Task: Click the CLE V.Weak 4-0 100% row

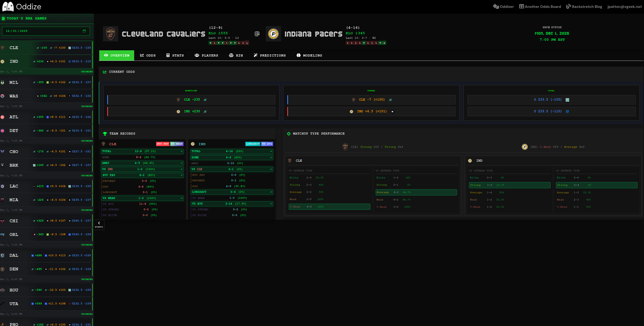Action: [329, 207]
